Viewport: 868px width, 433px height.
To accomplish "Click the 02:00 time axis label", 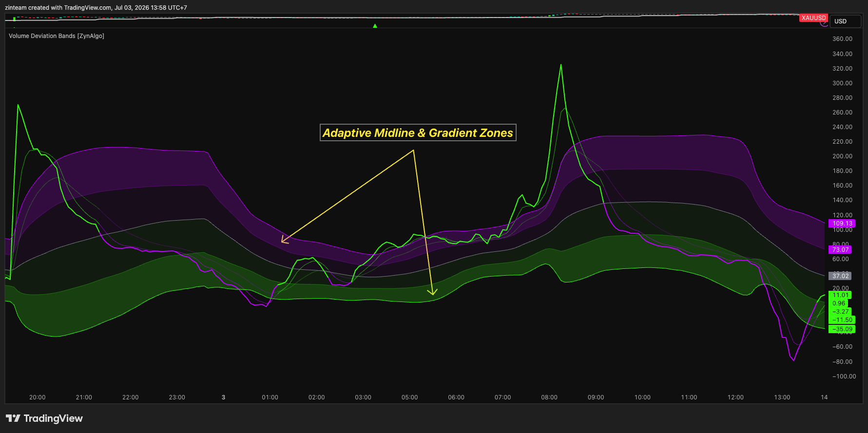I will pos(317,397).
